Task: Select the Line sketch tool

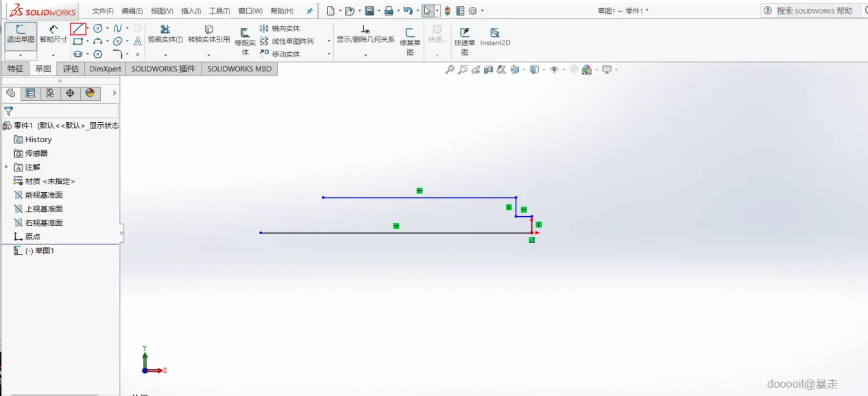Action: [78, 28]
